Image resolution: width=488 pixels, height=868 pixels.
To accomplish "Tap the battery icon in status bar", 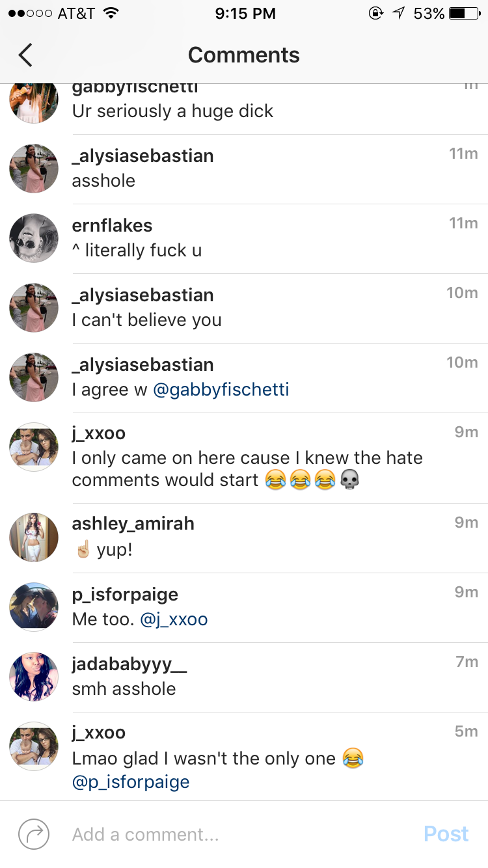I will (465, 13).
